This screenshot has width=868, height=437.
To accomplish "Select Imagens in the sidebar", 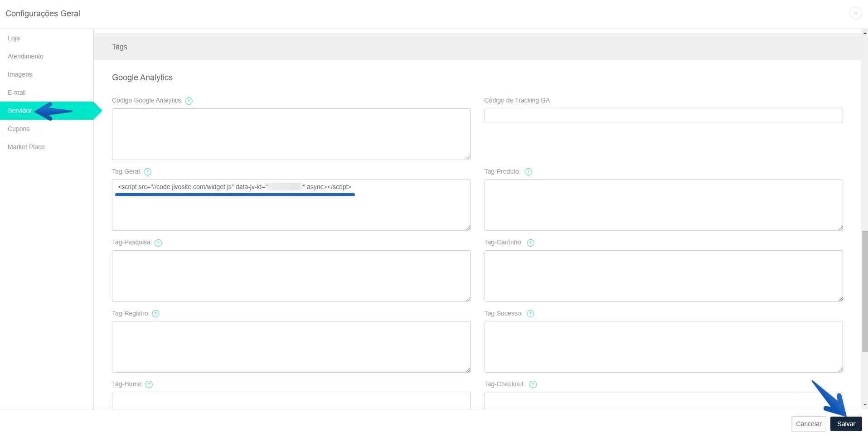I will click(20, 74).
